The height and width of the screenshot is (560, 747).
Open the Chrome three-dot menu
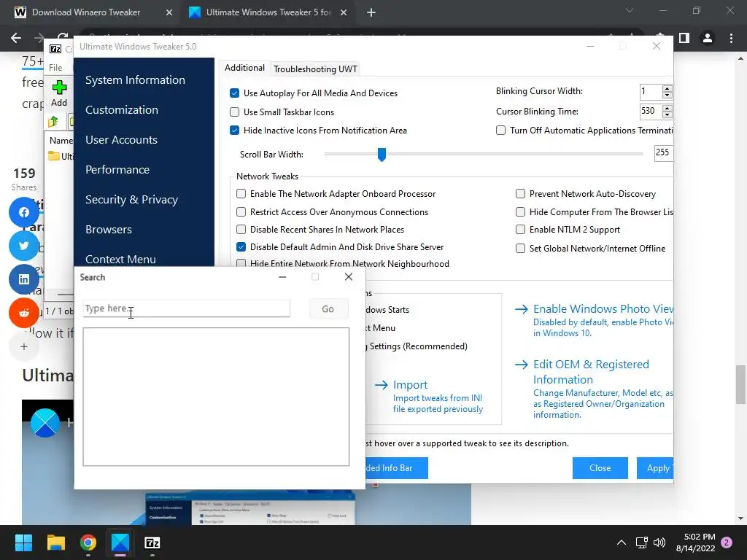pyautogui.click(x=731, y=38)
